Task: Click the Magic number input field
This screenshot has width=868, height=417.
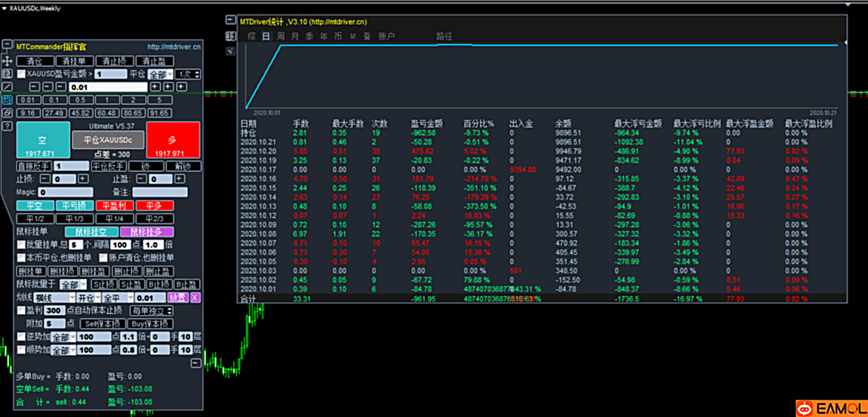Action: [x=65, y=192]
